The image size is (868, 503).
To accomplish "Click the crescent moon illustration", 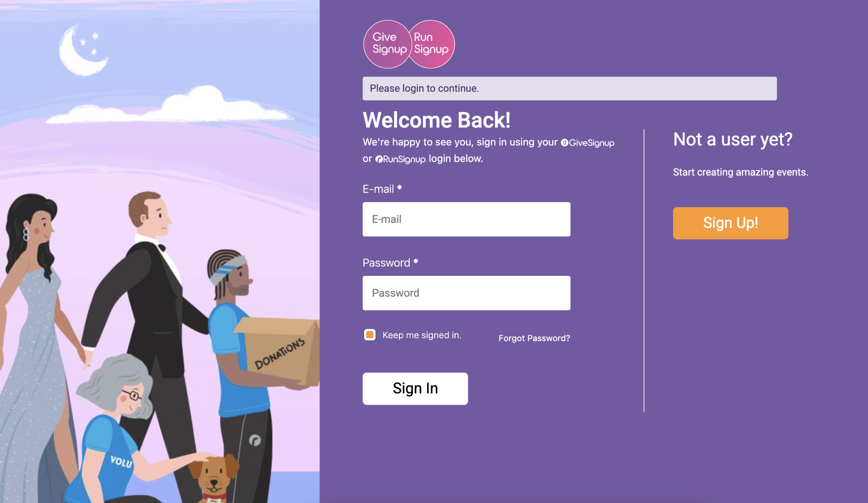I will pyautogui.click(x=83, y=50).
